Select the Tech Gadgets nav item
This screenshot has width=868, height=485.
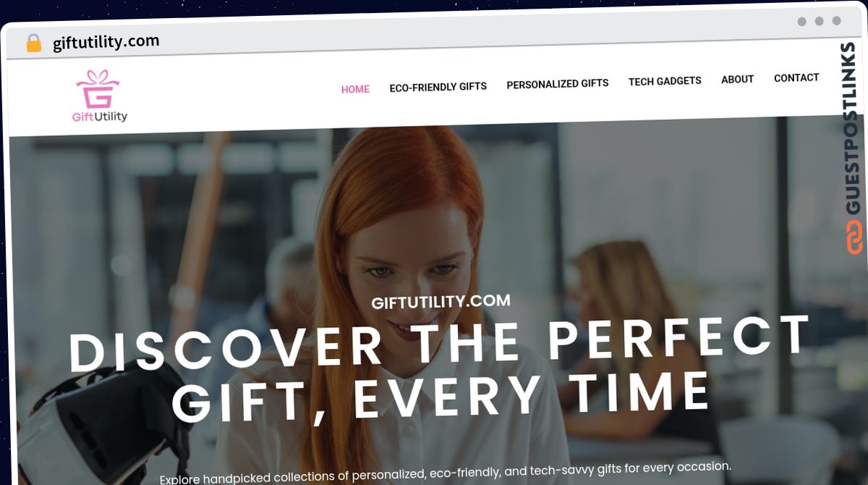pos(665,81)
